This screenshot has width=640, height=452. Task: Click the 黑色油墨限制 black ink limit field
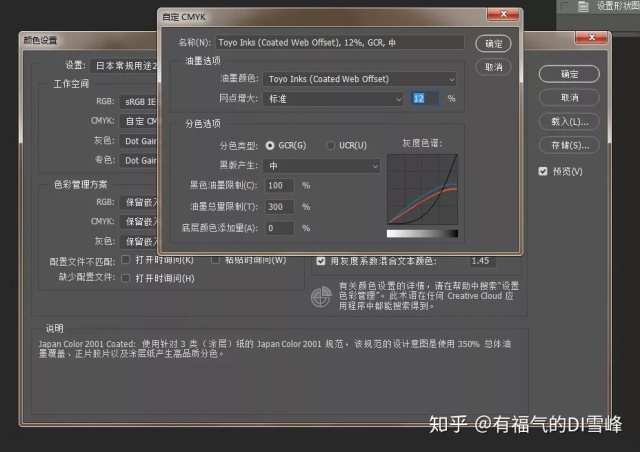pyautogui.click(x=279, y=185)
